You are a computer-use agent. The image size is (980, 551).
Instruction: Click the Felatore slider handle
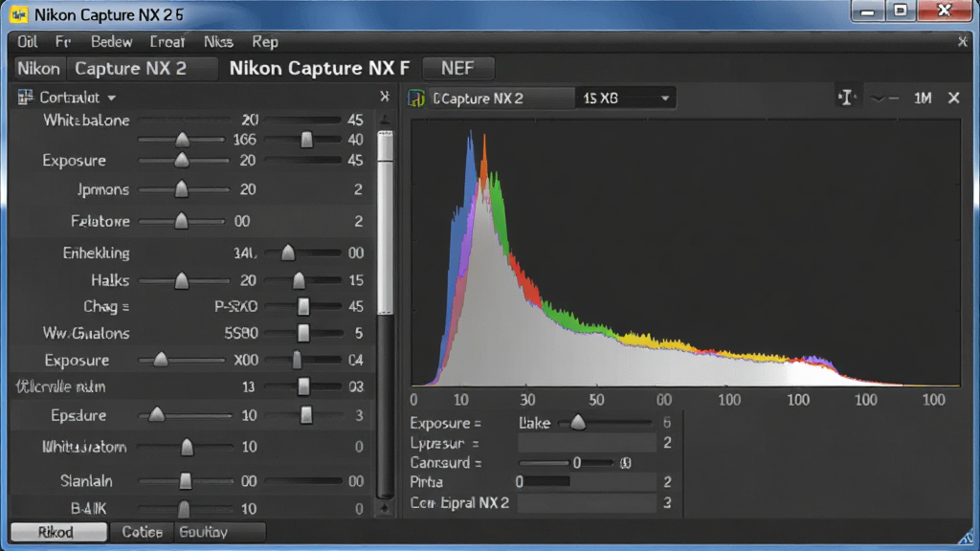pyautogui.click(x=181, y=221)
